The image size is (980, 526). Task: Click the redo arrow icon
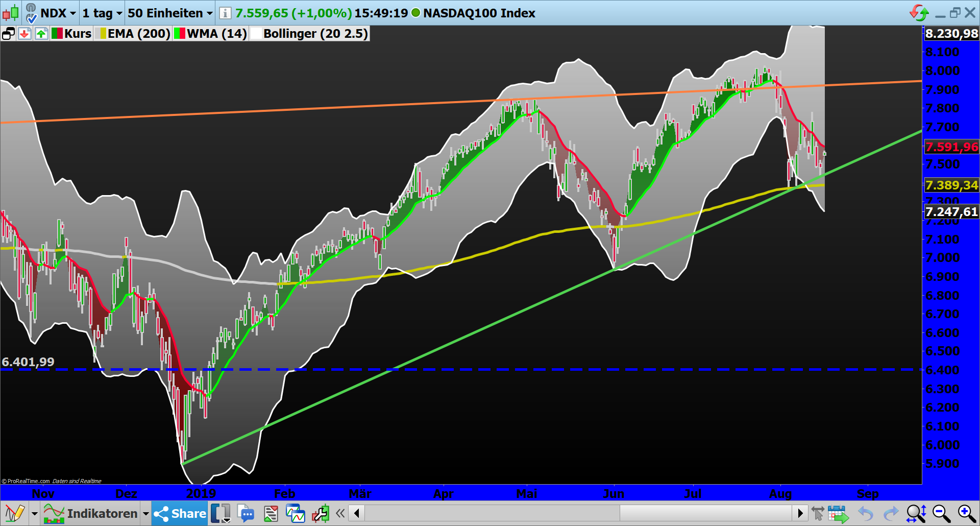coord(891,513)
